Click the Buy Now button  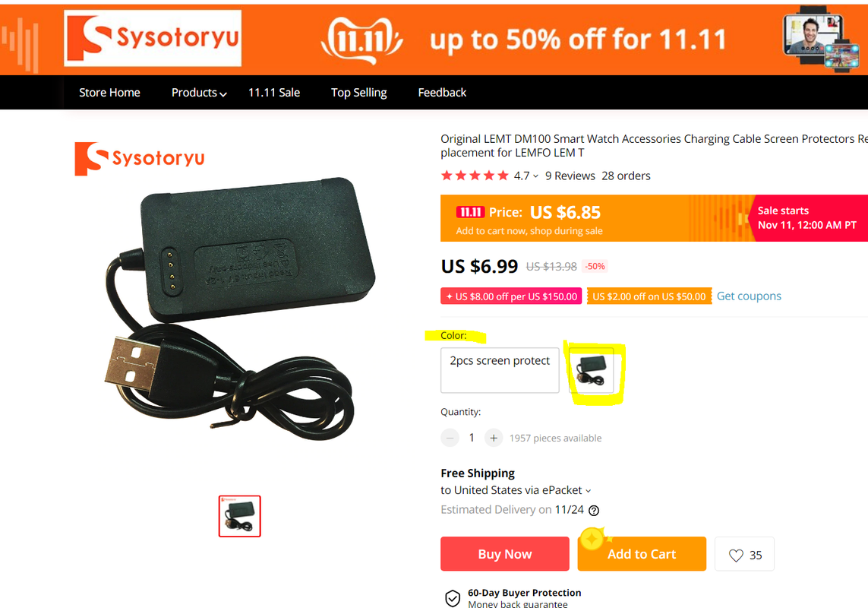505,554
